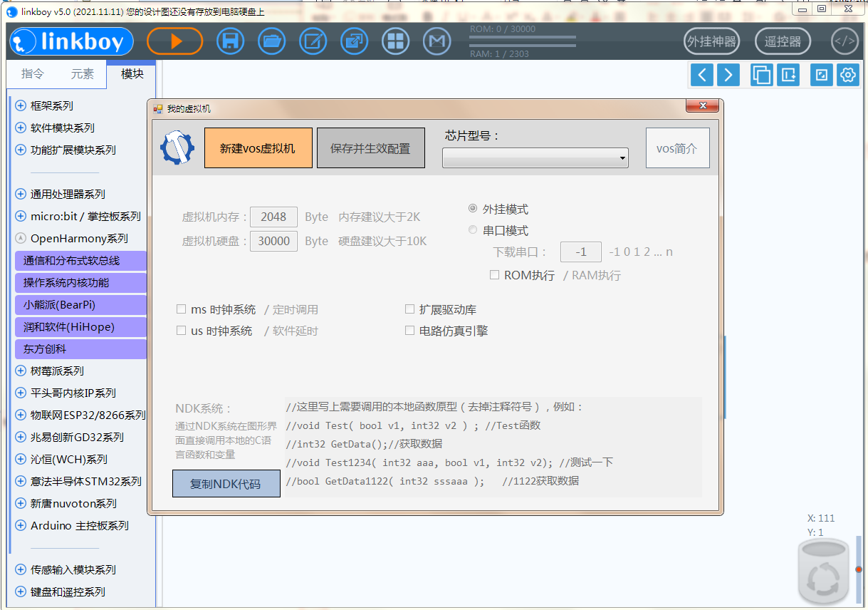Viewport: 868px width, 610px height.
Task: Expand 软件模块系列 category
Action: click(20, 128)
